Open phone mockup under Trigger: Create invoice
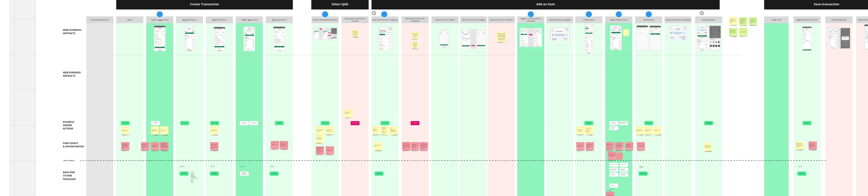868x196 pixels. pos(160,38)
